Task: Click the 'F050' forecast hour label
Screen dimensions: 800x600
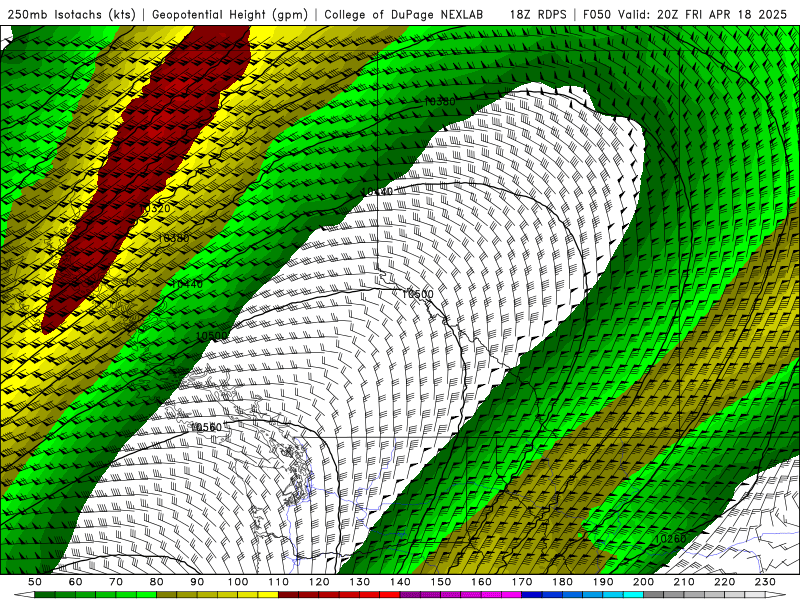Action: (597, 14)
